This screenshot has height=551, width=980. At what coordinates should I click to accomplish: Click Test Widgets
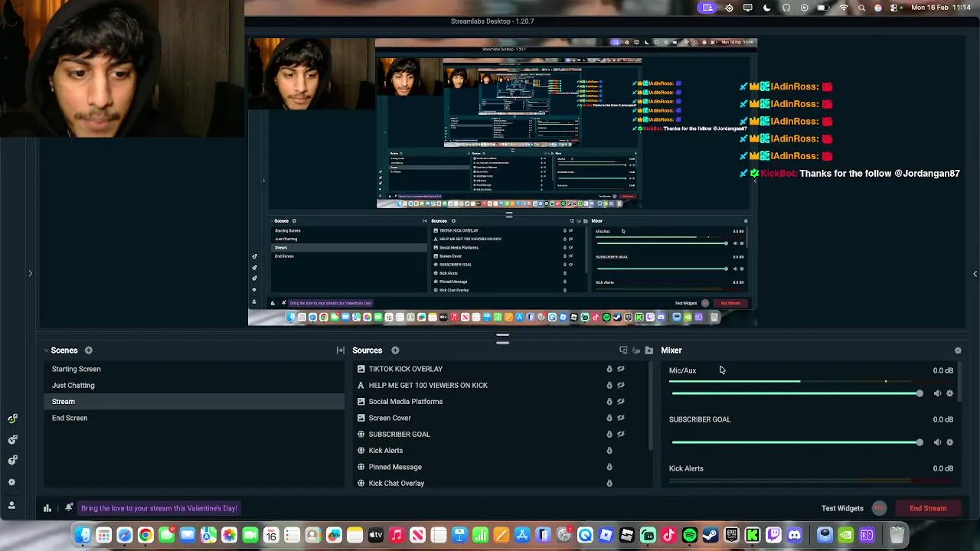tap(842, 508)
